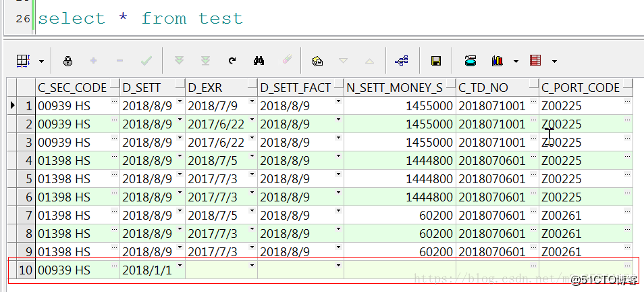
Task: Click the binoculars find icon
Action: [259, 61]
